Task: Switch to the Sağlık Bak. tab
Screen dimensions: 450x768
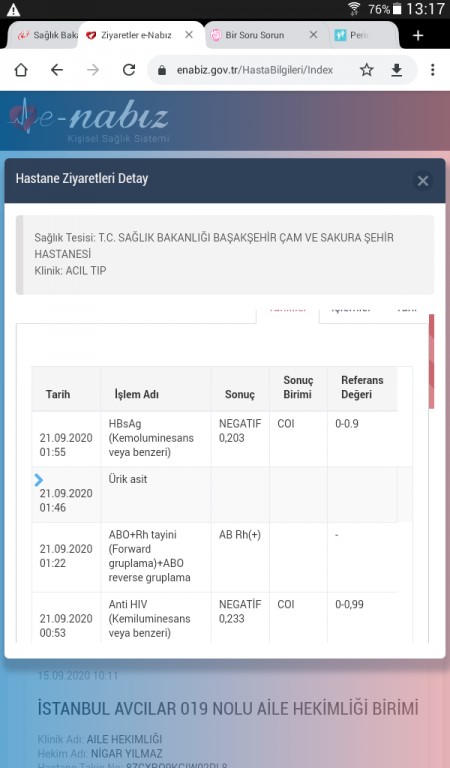Action: [47, 35]
